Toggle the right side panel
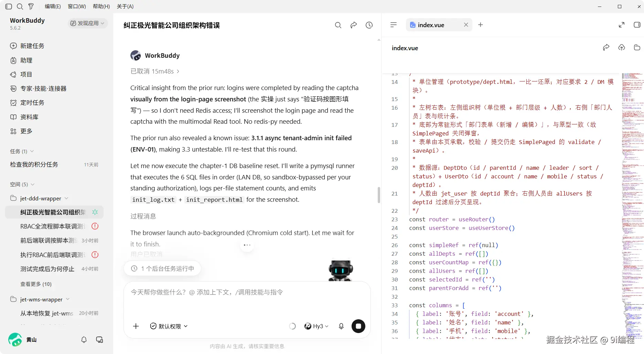The image size is (644, 354). pos(637,25)
